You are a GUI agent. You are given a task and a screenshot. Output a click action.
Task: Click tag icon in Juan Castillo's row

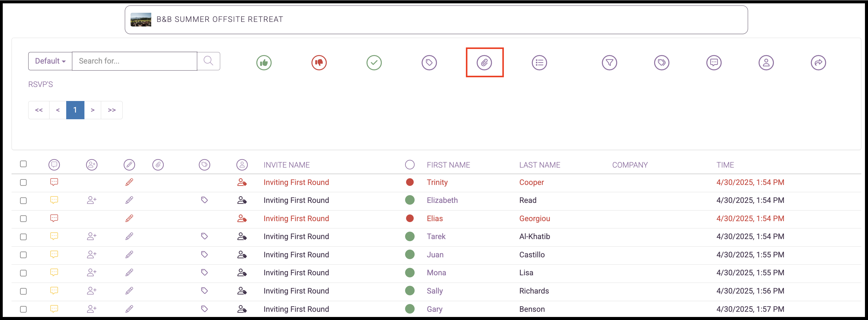pyautogui.click(x=204, y=255)
